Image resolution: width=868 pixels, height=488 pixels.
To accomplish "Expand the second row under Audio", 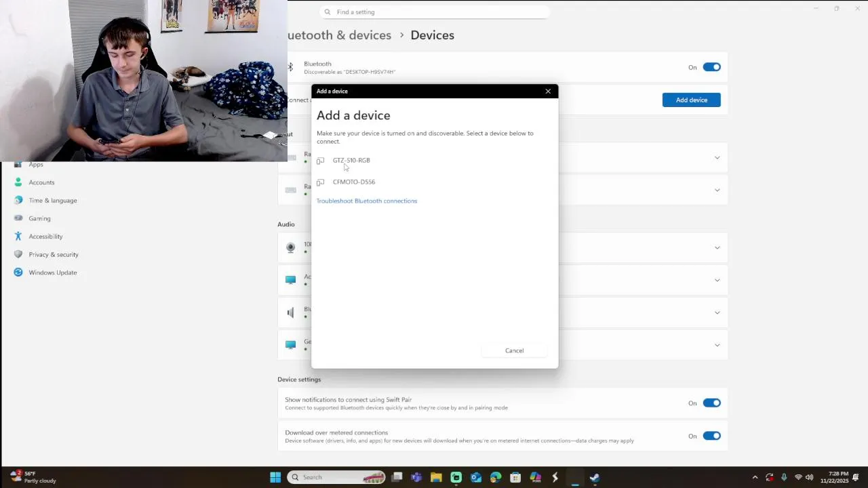I will click(717, 280).
